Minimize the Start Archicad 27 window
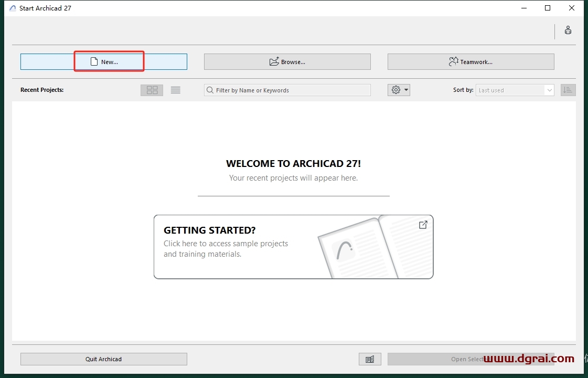 [524, 8]
